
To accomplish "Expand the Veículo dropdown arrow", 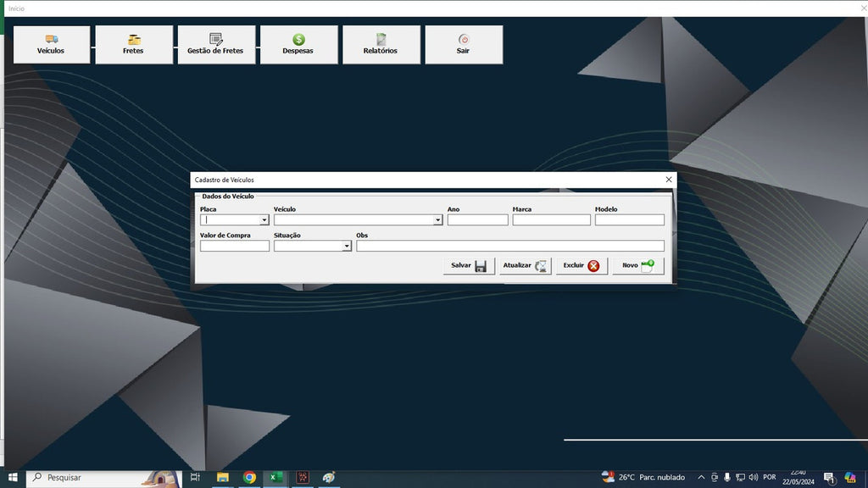I will coord(438,220).
